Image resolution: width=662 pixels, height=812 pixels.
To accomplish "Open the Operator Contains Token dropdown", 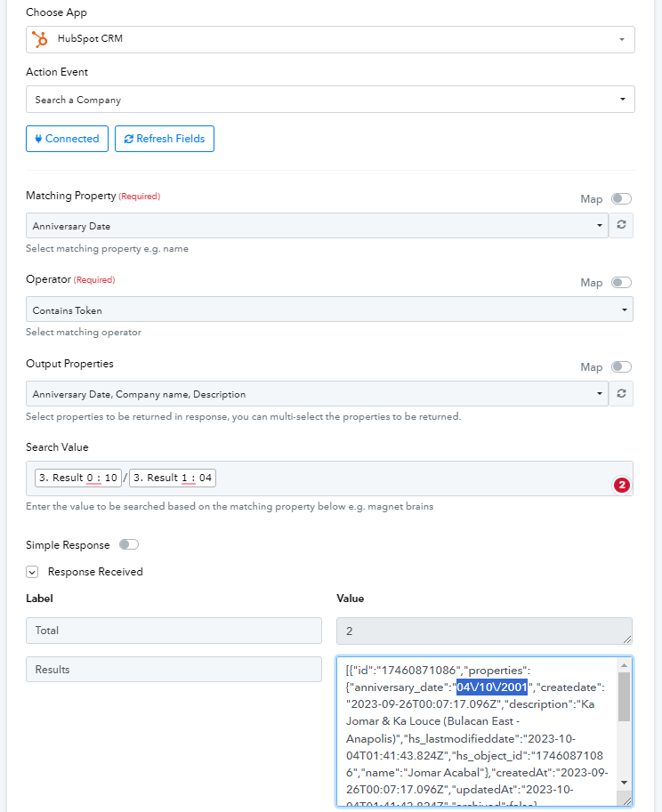I will click(329, 310).
